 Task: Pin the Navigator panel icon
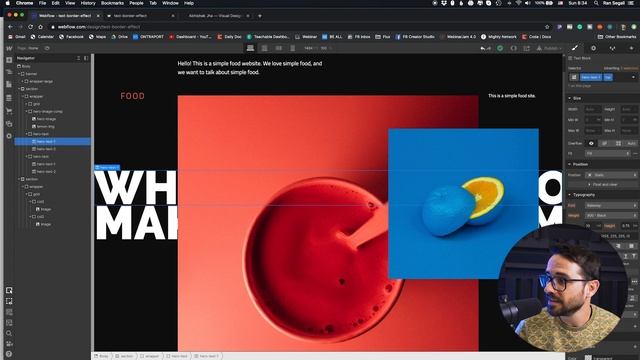pos(86,58)
